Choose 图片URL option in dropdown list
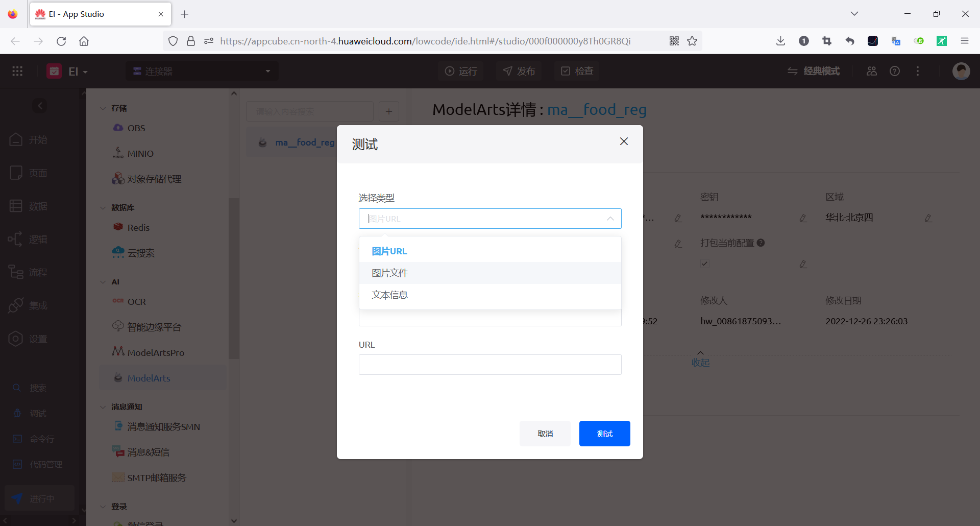Screen dimensions: 980x526 coord(490,251)
